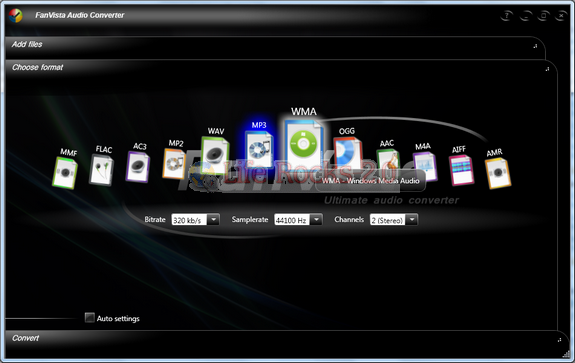
Task: Maximize the FanVista window
Action: click(x=543, y=15)
